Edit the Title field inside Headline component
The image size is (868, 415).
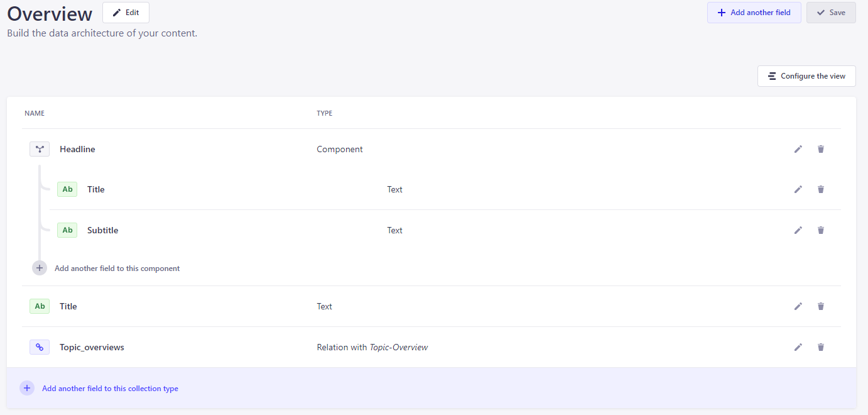point(798,189)
